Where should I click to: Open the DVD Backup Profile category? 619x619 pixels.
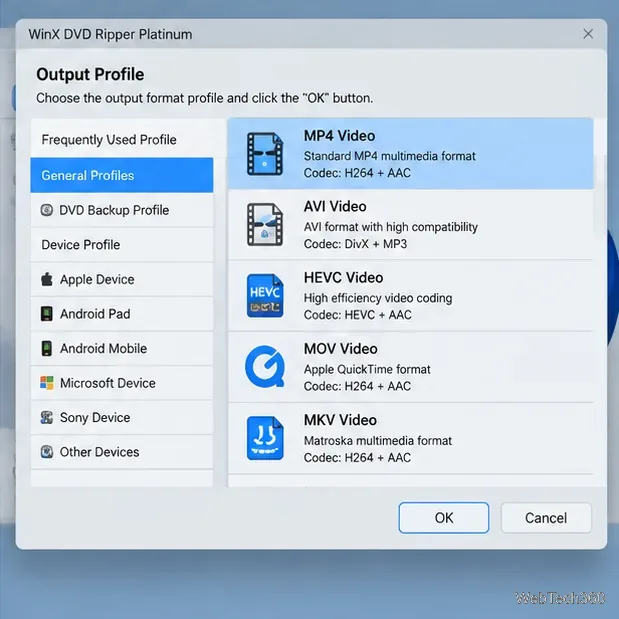[x=122, y=210]
